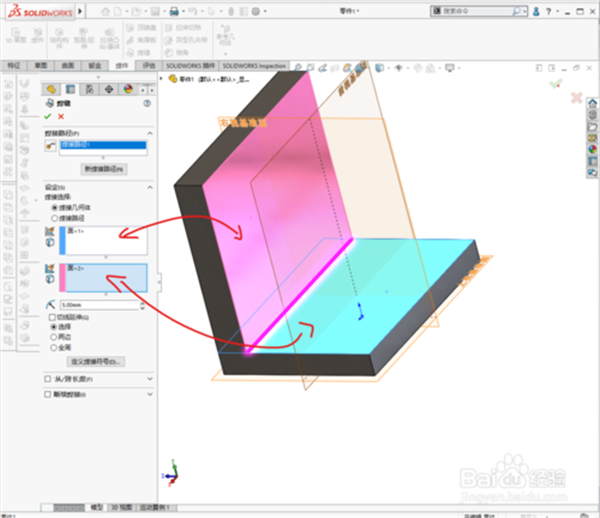
Task: Open the FeatureManager design tree tab
Action: click(51, 90)
